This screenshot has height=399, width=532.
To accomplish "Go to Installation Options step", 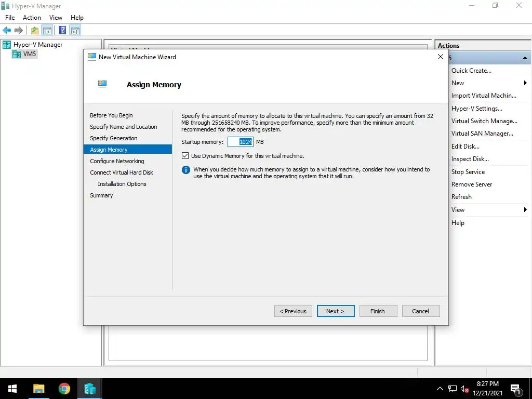I will pyautogui.click(x=122, y=184).
